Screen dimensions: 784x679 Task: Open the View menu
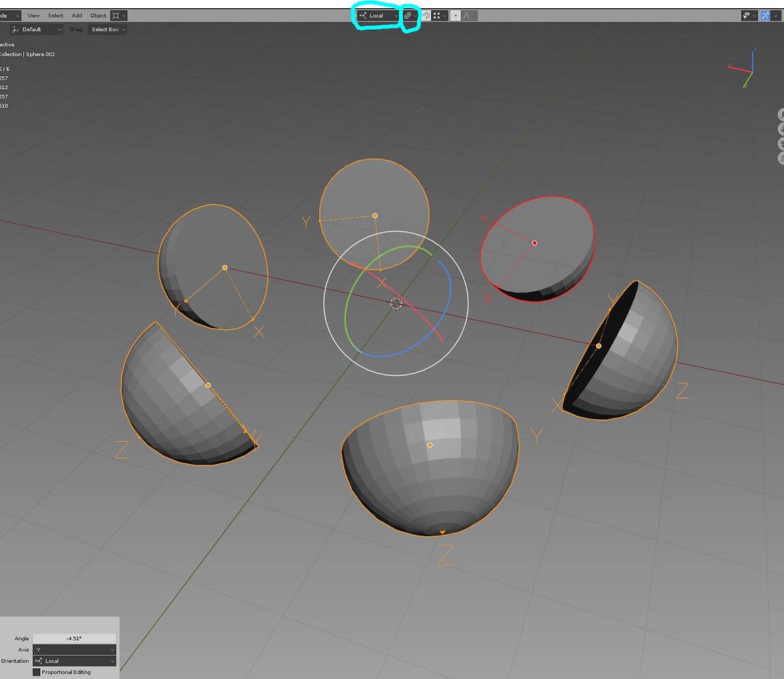click(33, 16)
